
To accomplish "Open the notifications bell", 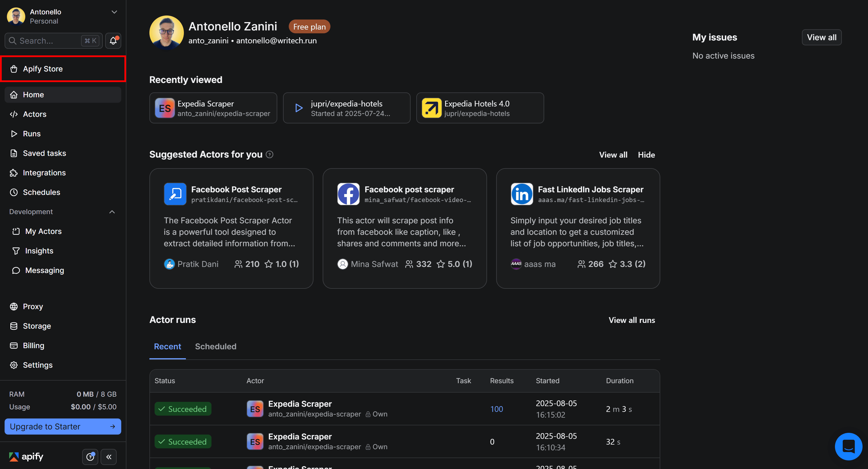I will pyautogui.click(x=113, y=40).
